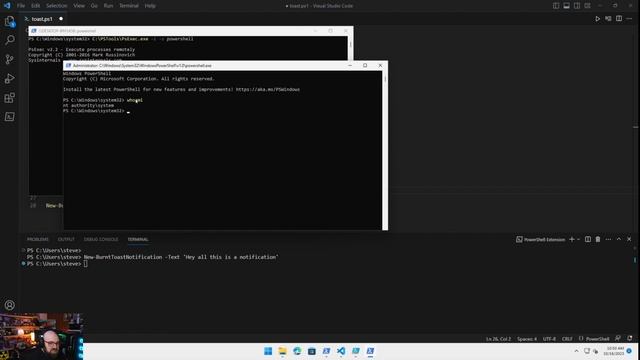Split the editor to the right
This screenshot has width=640, height=360.
(619, 19)
